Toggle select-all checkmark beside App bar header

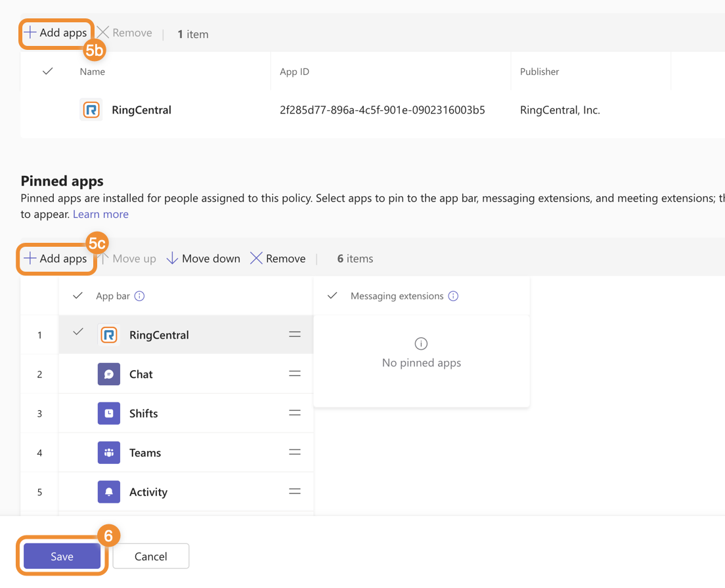tap(77, 295)
